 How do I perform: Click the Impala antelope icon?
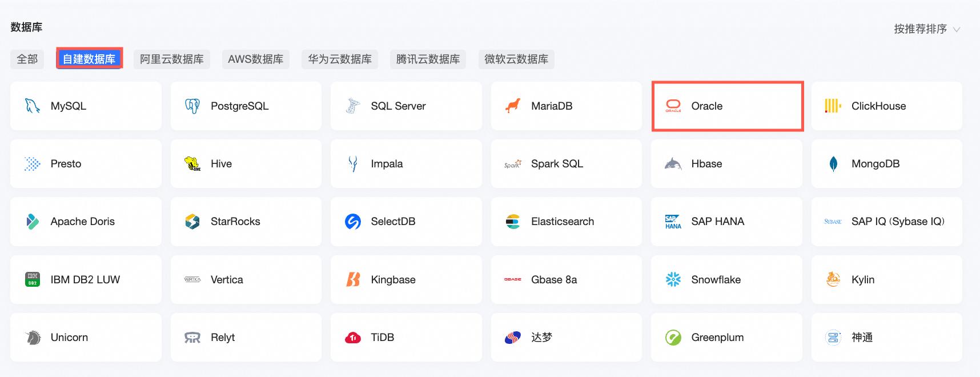(x=353, y=164)
